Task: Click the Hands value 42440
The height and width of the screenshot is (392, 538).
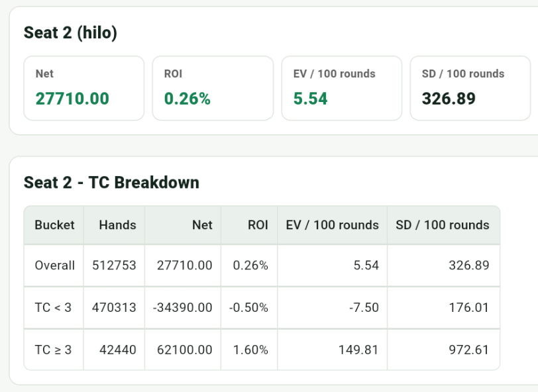Action: (118, 350)
